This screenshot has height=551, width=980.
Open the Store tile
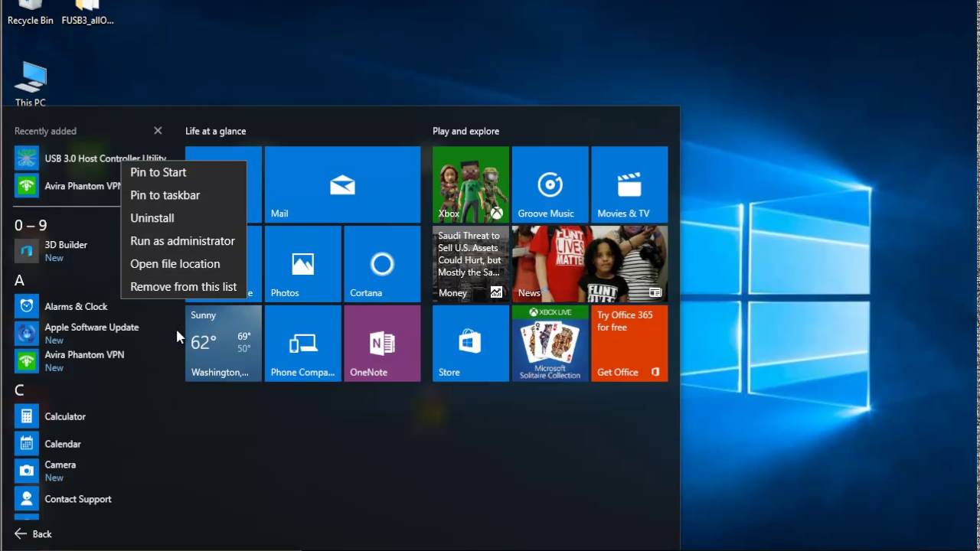471,344
